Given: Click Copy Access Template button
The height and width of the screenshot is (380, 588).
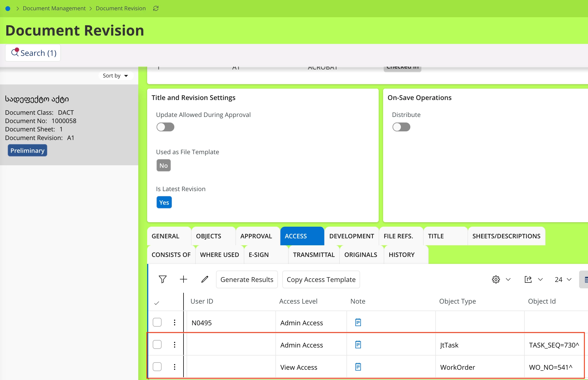Looking at the screenshot, I should click(x=321, y=279).
